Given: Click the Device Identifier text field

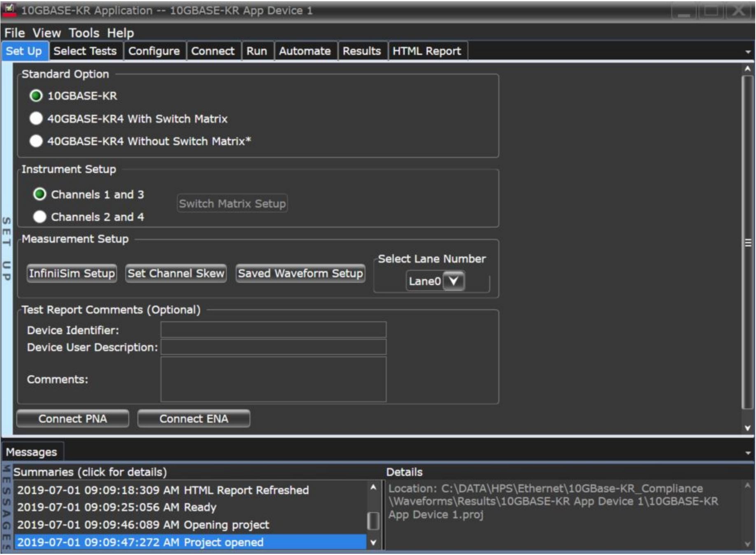Looking at the screenshot, I should [x=273, y=330].
